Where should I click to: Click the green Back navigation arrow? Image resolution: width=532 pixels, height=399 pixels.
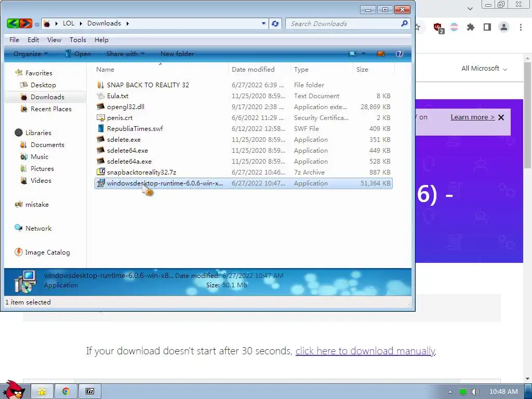pyautogui.click(x=12, y=23)
